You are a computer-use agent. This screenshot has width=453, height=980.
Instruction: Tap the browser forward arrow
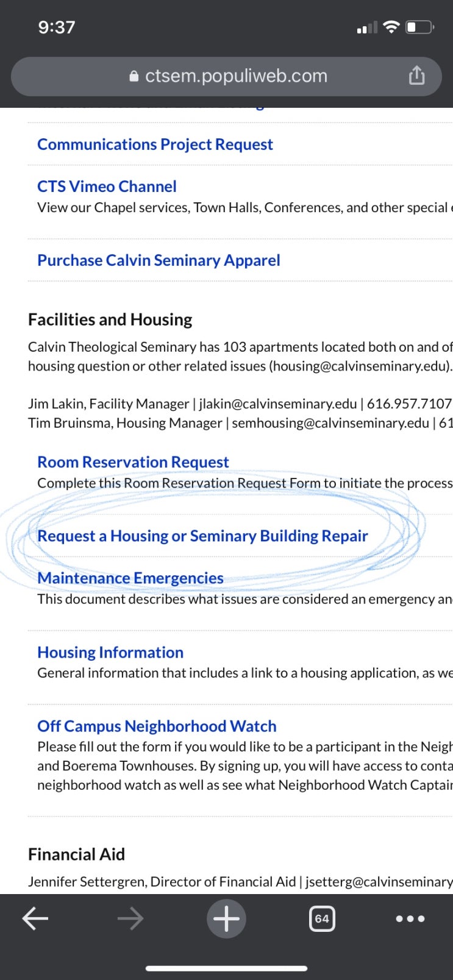click(x=130, y=918)
